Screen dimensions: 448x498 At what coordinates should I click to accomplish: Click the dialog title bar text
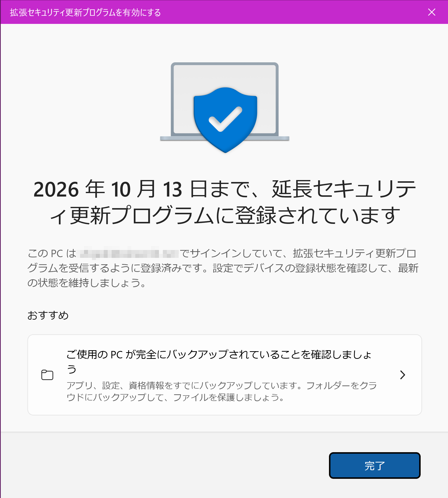(85, 12)
